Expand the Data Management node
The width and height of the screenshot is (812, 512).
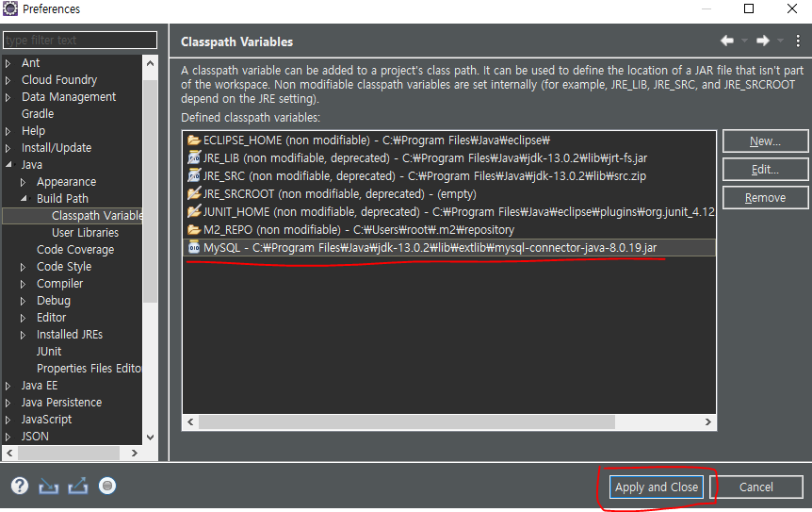[x=8, y=97]
